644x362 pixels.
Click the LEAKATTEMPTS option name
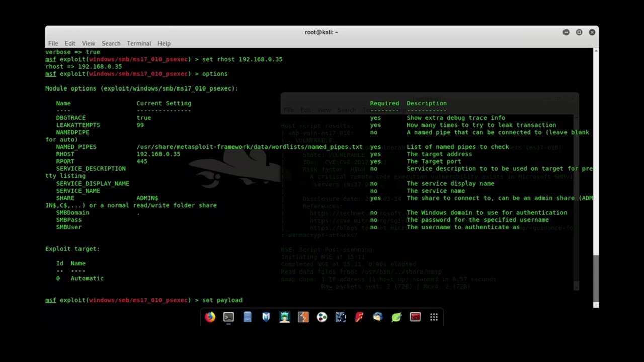(x=78, y=125)
